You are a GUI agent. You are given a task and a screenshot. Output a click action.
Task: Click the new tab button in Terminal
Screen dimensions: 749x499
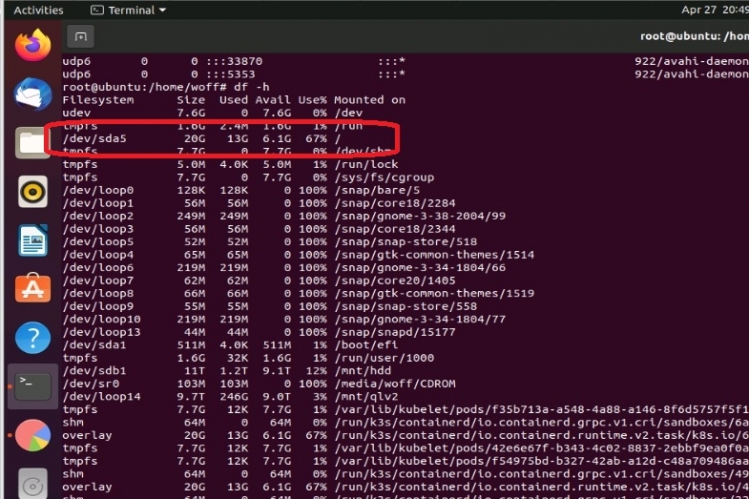(80, 37)
